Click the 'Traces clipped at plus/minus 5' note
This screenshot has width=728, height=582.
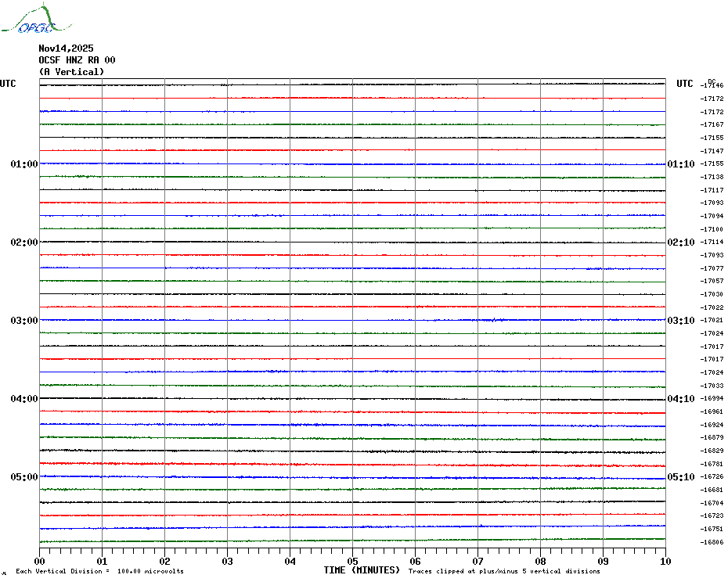coord(466,571)
